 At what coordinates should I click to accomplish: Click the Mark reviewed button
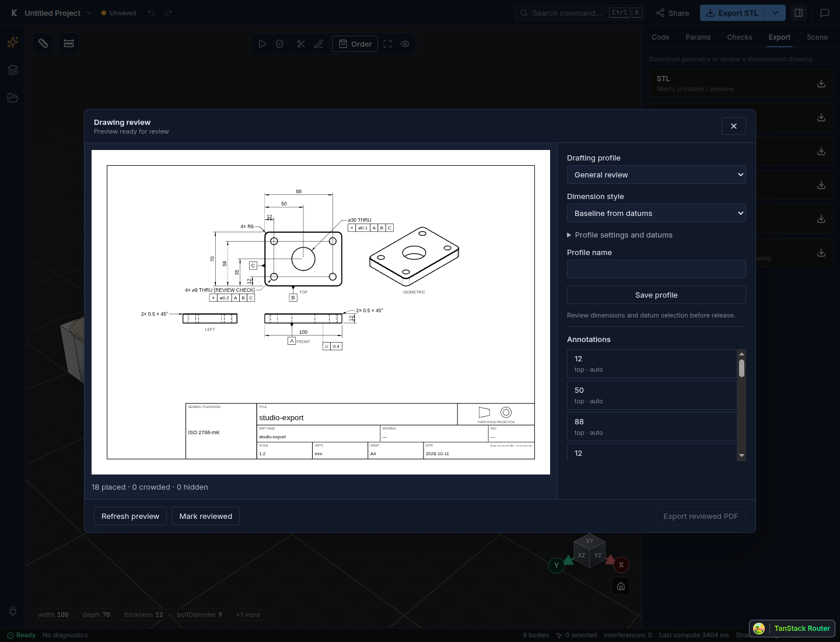click(206, 516)
